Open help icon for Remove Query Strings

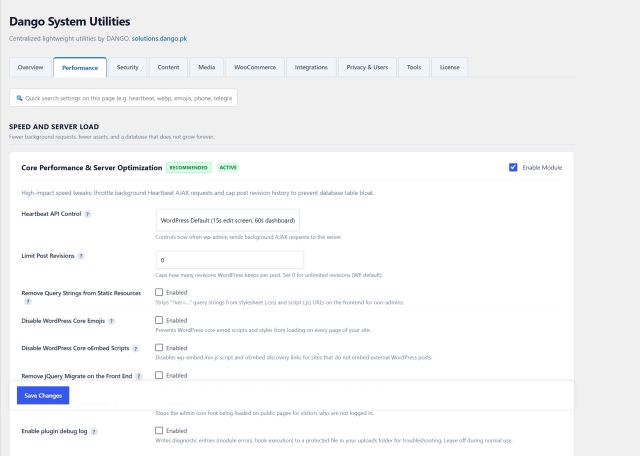point(28,301)
